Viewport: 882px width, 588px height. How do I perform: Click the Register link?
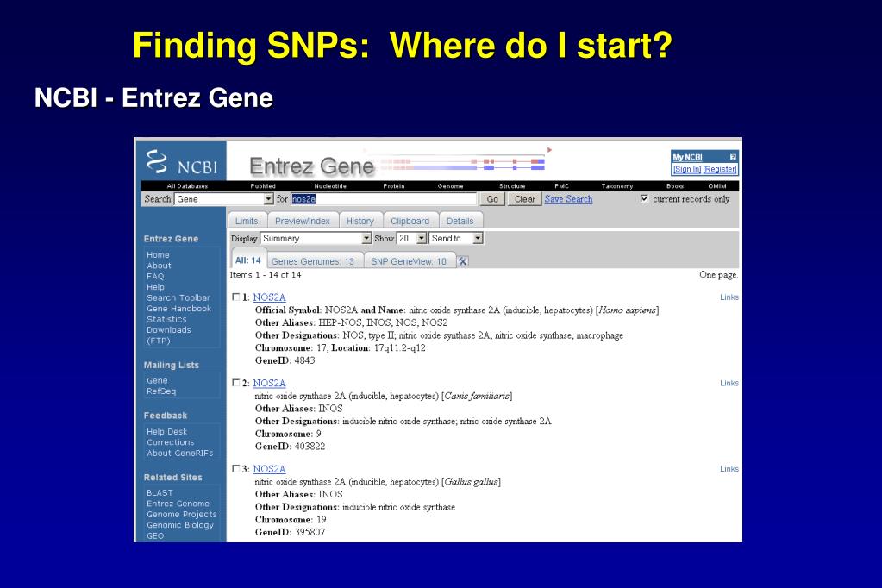point(720,169)
